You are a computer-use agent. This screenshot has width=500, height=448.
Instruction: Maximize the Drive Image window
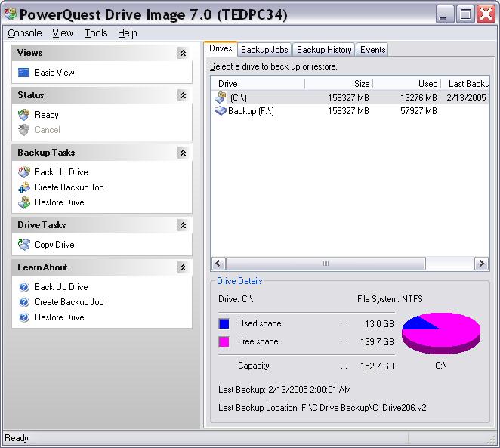[x=465, y=14]
